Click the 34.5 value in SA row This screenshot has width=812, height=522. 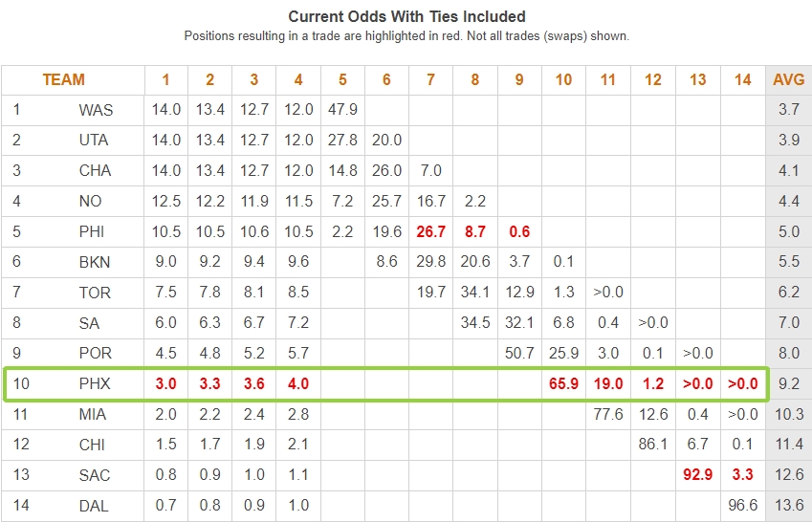click(x=475, y=323)
